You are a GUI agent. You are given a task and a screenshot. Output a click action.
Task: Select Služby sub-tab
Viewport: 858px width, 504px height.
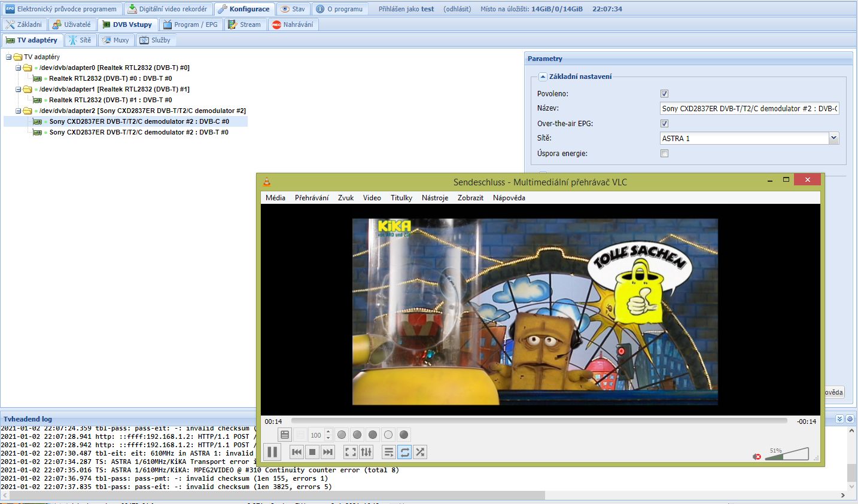[x=155, y=40]
